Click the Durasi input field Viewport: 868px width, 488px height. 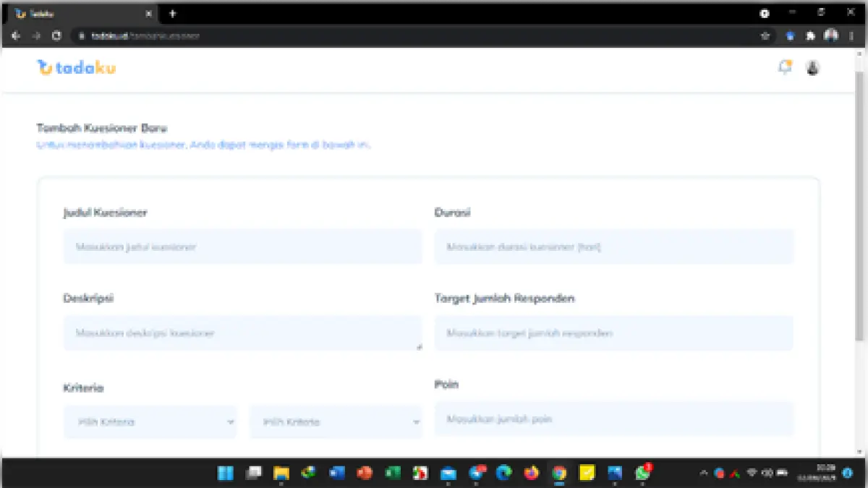pyautogui.click(x=613, y=247)
